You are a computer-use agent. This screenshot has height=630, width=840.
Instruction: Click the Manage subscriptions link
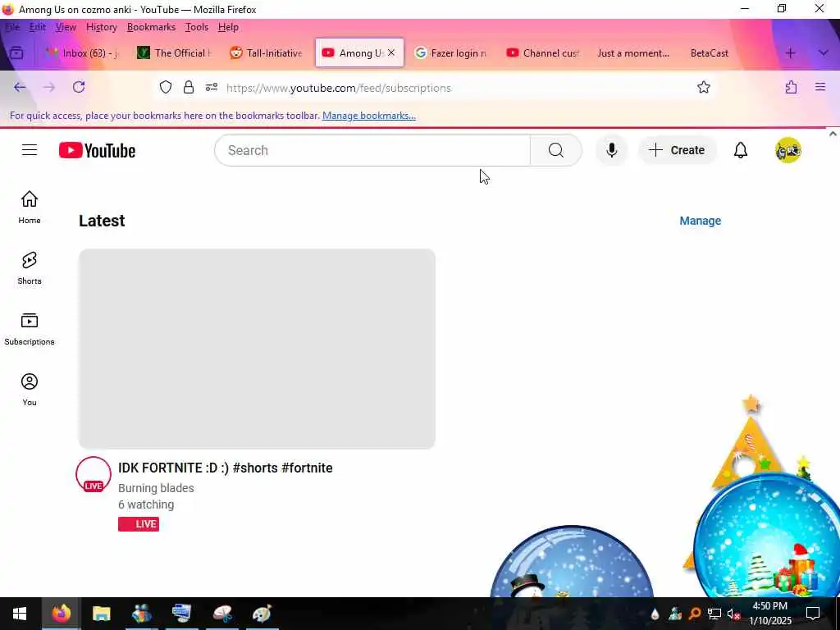701,221
